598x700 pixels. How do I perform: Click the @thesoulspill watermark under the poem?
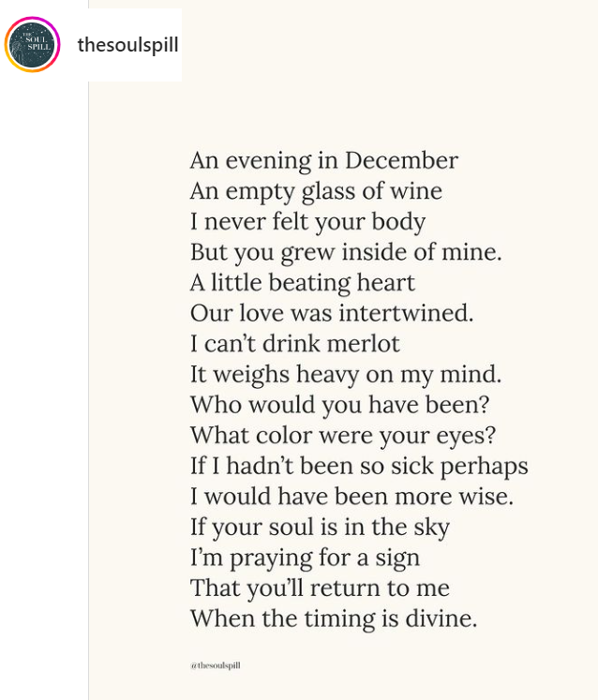pos(216,665)
